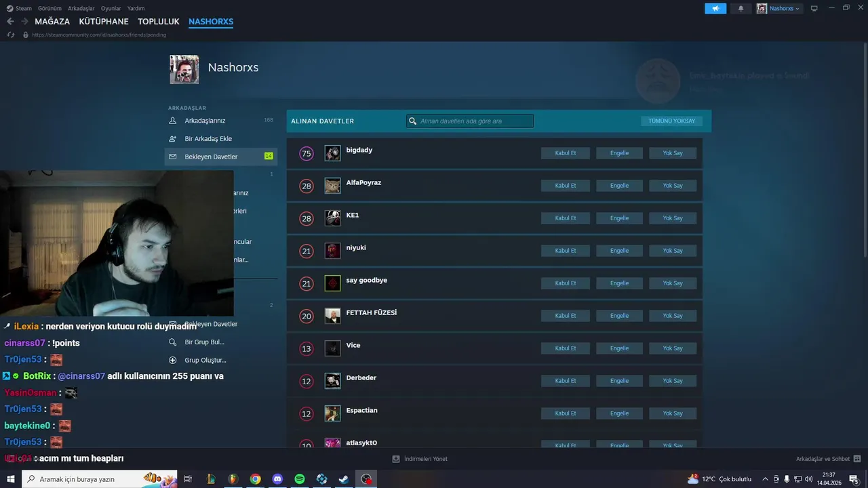Viewport: 868px width, 488px height.
Task: Accept AlfaPoyraz's invite
Action: [x=566, y=186]
